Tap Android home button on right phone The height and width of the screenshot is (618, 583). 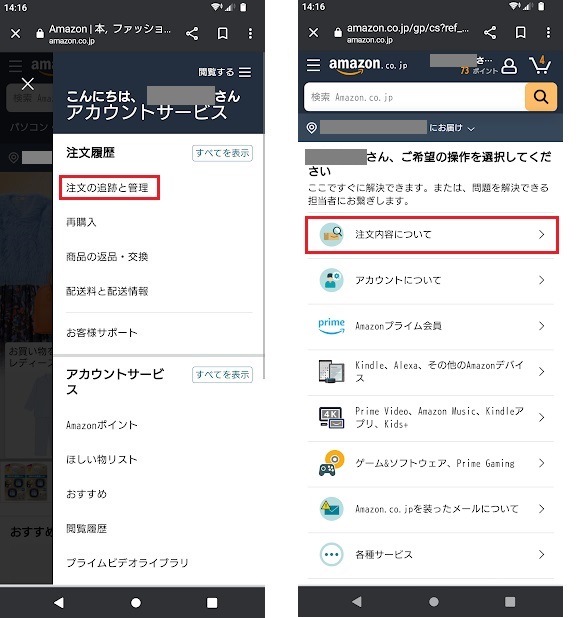(x=434, y=602)
